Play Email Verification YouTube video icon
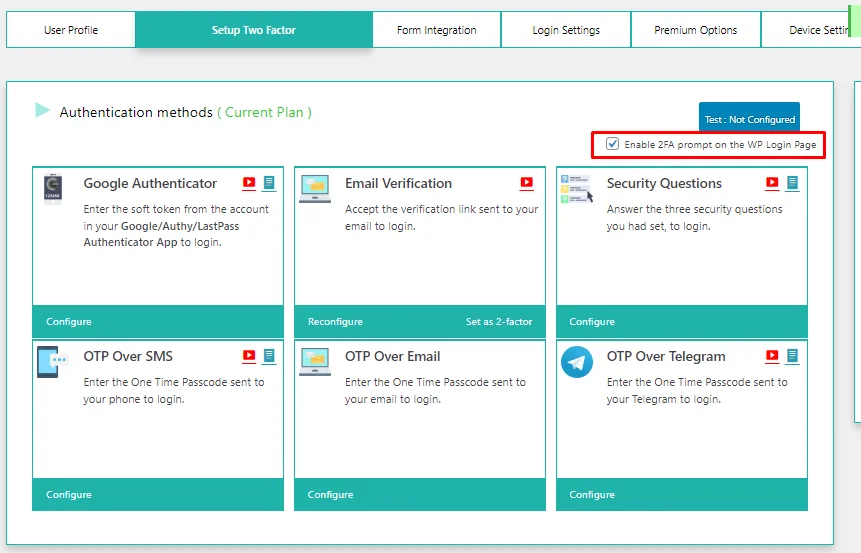The height and width of the screenshot is (553, 861). [527, 183]
